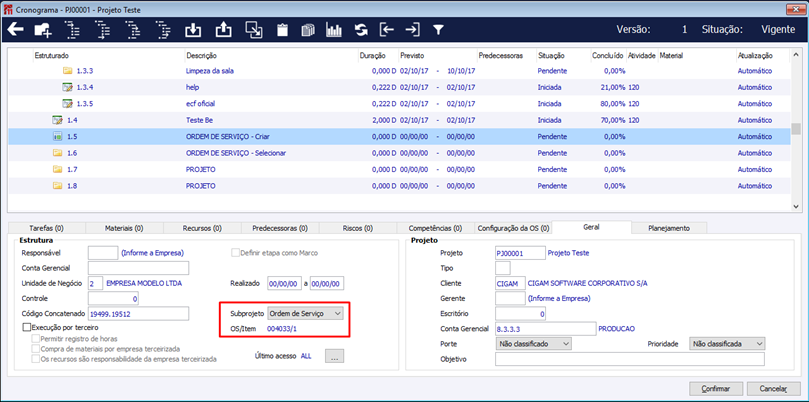
Task: Click the bracket with left arrow icon
Action: click(387, 30)
